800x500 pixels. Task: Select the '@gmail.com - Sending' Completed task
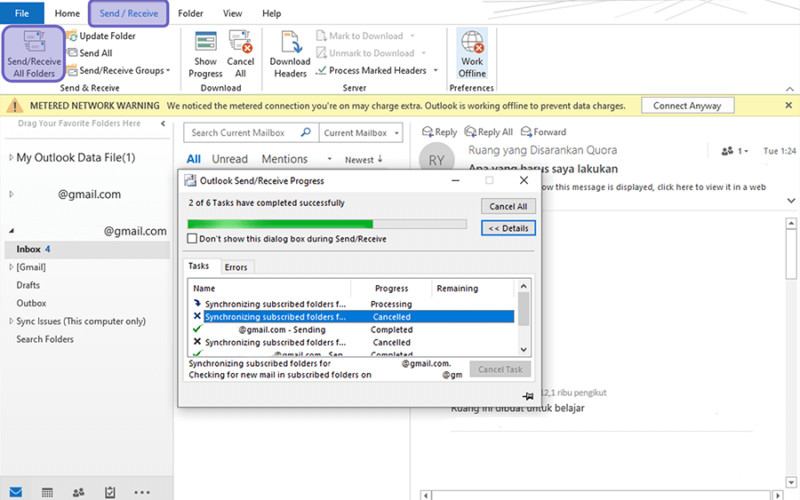[x=354, y=330]
